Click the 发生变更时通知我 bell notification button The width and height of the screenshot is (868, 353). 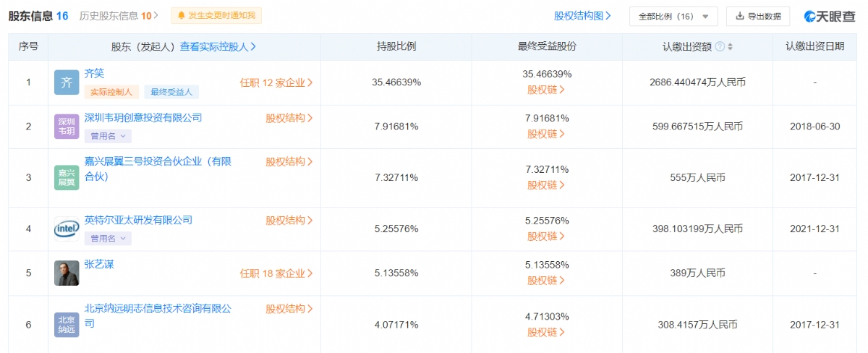click(217, 15)
